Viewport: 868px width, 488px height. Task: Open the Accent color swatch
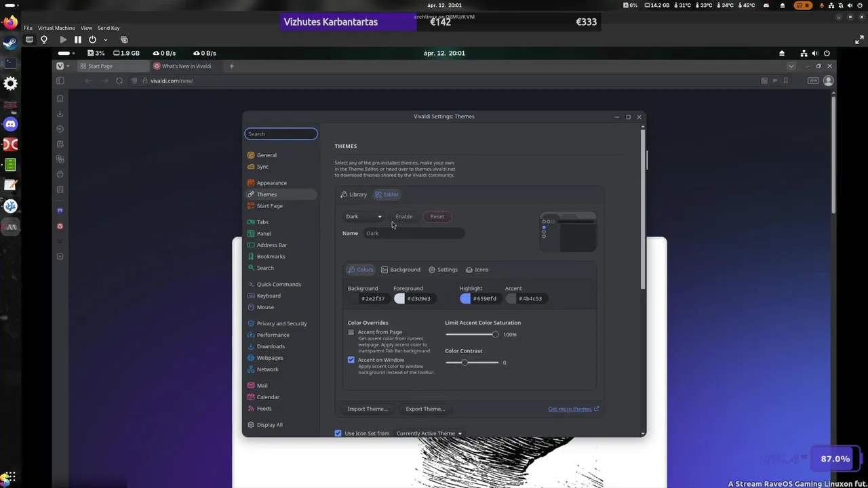click(x=511, y=298)
